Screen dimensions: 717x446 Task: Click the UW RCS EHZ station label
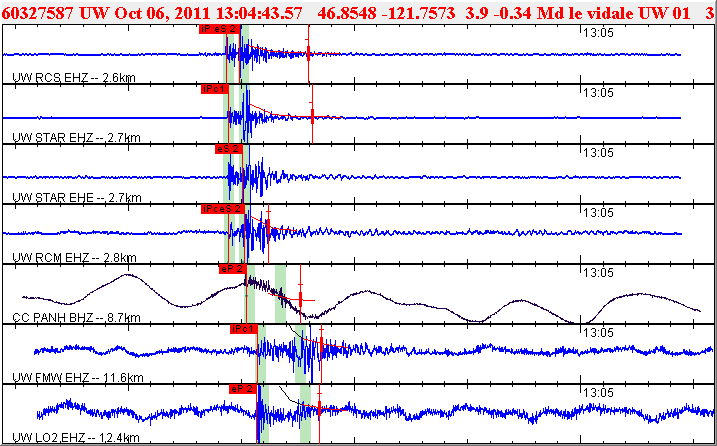(74, 77)
